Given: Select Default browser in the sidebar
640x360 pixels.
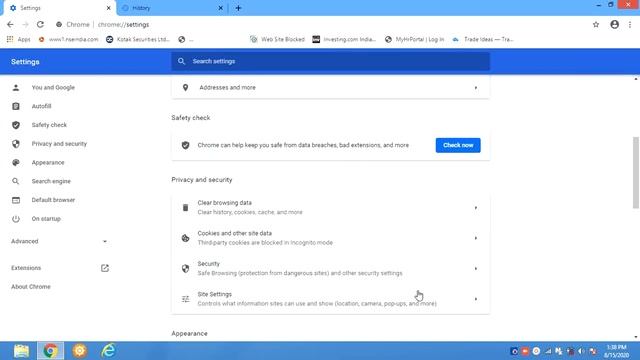Looking at the screenshot, I should (53, 200).
